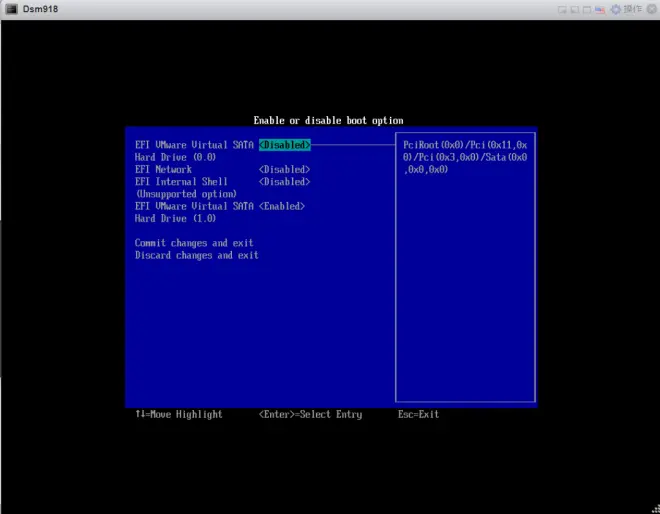Screen dimensions: 660x514
Task: Open the gear actions menu in title bar
Action: point(615,9)
